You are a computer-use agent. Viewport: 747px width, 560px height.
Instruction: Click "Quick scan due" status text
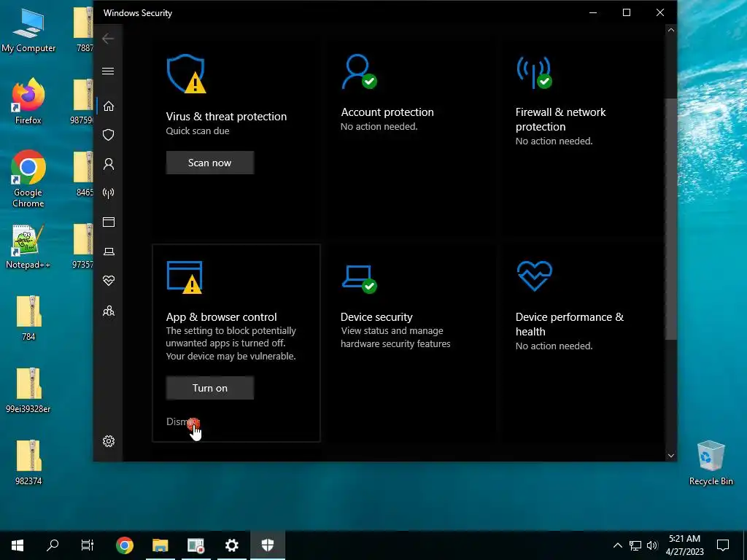(x=197, y=131)
